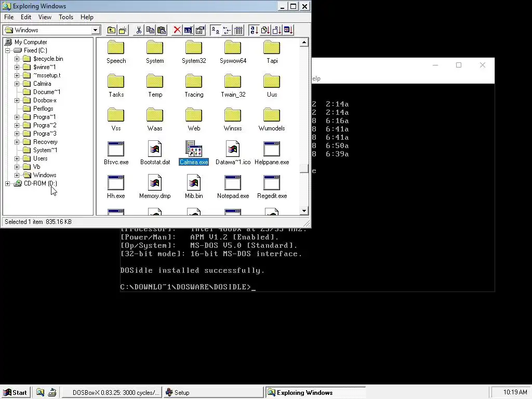Switch to large icons view
The image size is (532, 399).
[215, 30]
